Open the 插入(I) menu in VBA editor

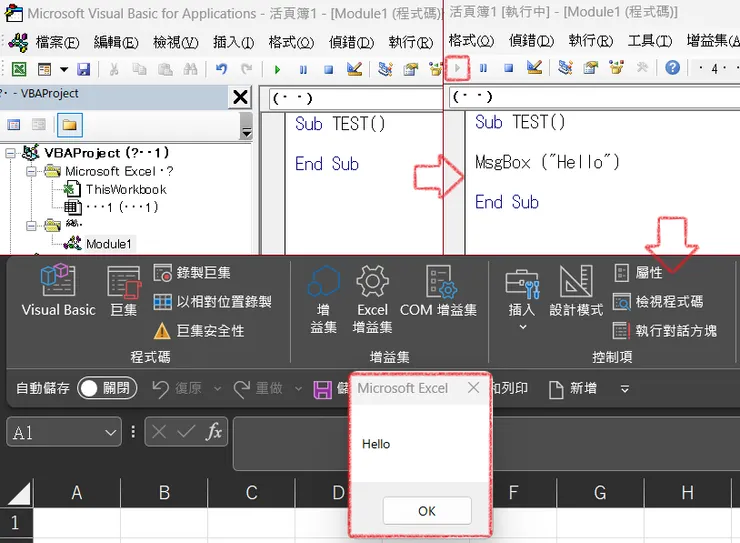234,43
